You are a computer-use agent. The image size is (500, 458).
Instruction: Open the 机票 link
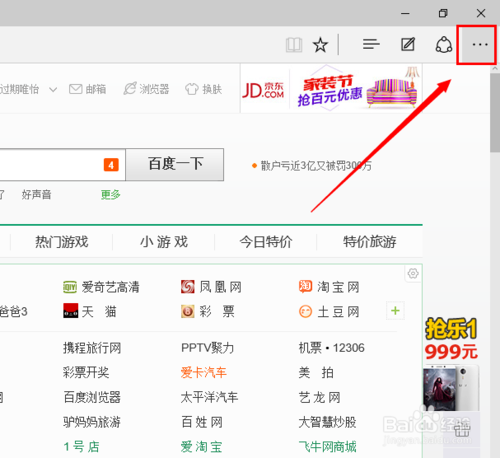click(310, 348)
